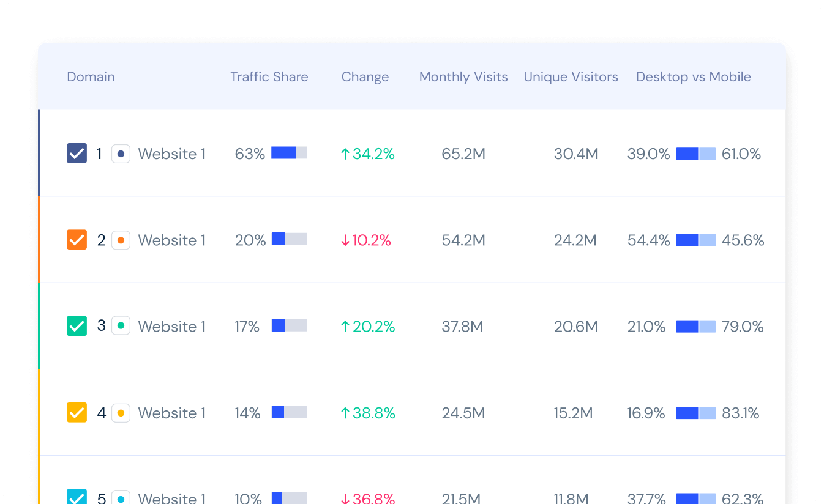Sort by the Traffic Share column header
This screenshot has height=504, width=824.
click(269, 77)
